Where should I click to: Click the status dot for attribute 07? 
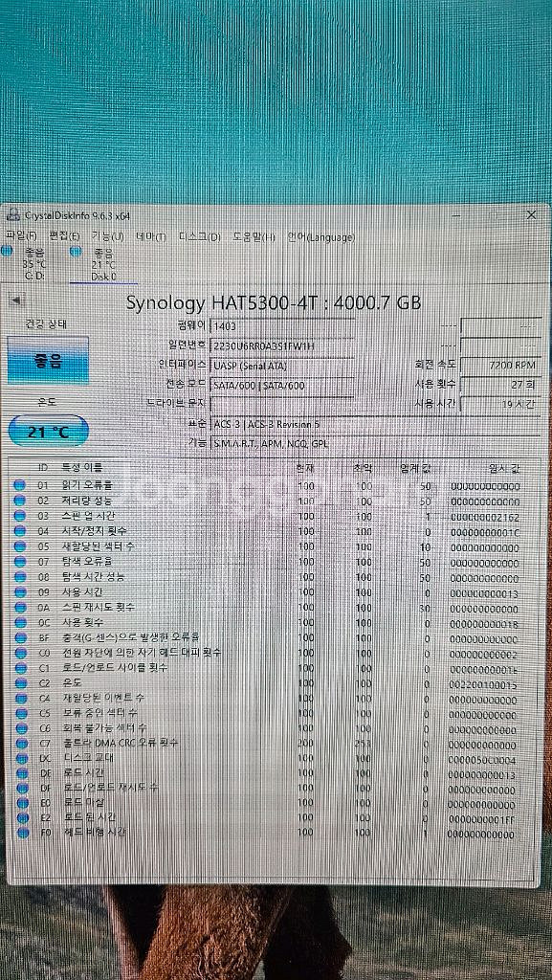(x=20, y=561)
